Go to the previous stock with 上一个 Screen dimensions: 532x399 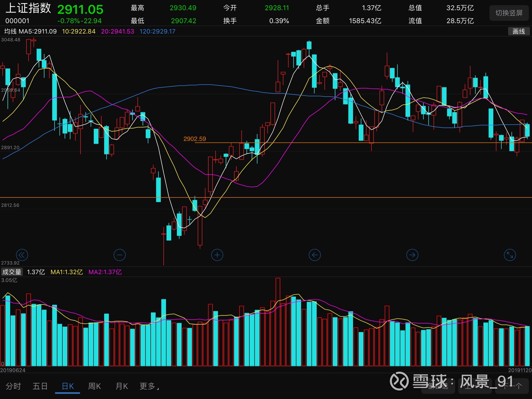475,386
